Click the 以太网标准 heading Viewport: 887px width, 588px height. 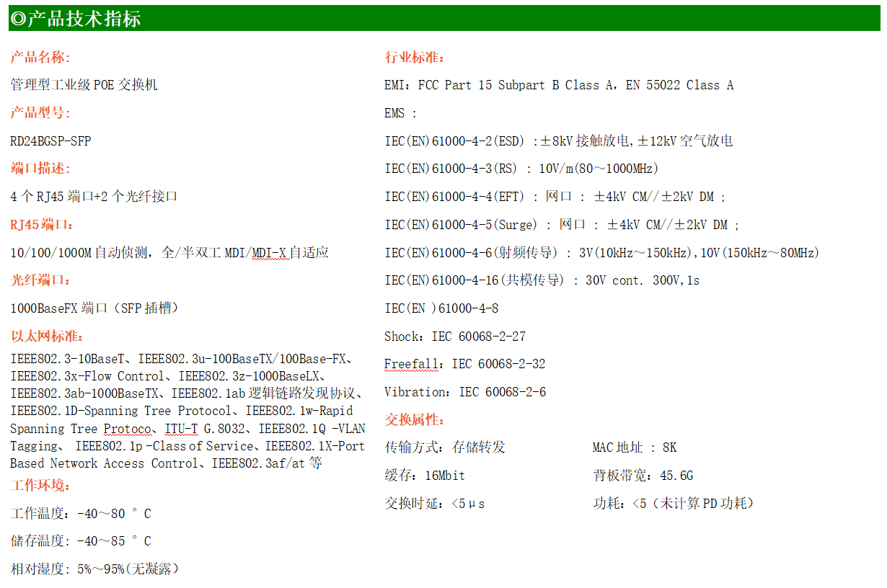point(47,337)
